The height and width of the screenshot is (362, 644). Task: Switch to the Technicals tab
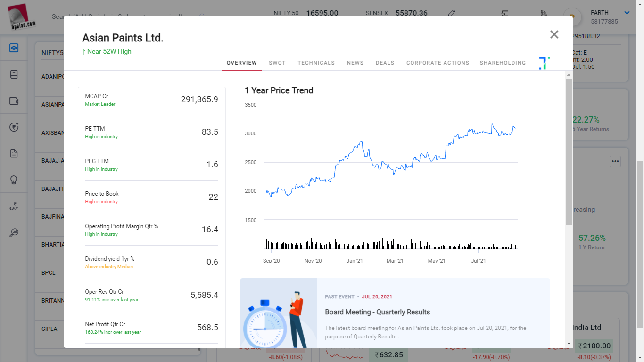click(316, 63)
